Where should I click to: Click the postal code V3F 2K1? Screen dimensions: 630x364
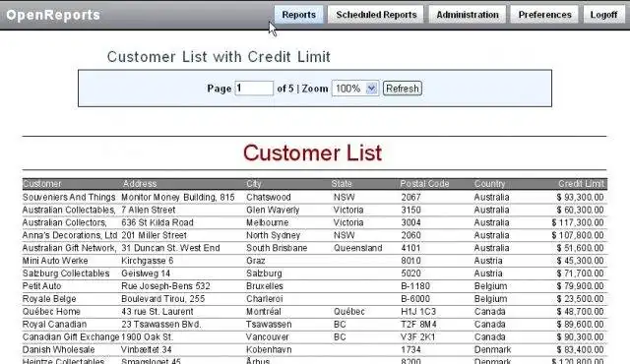pyautogui.click(x=417, y=337)
